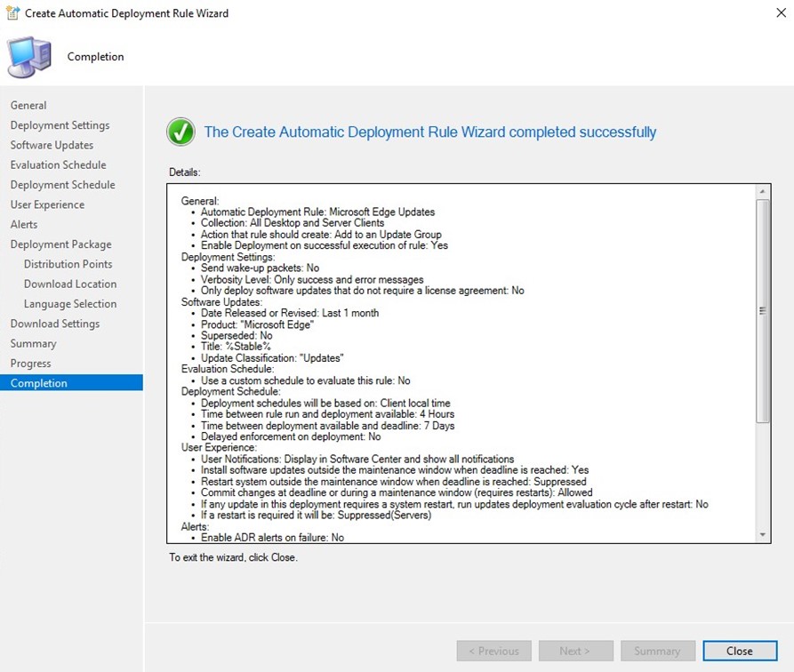The height and width of the screenshot is (672, 794).
Task: Click 'Time between rule run' 4 Hours line
Action: [327, 414]
